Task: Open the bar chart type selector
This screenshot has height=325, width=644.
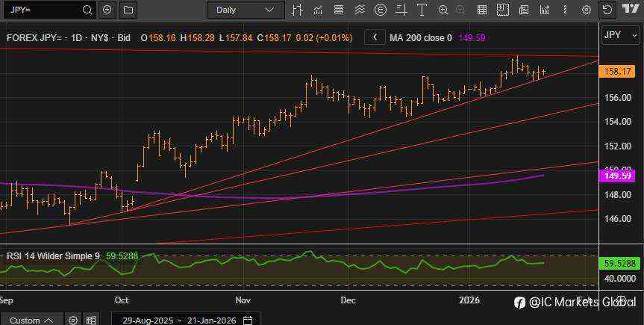Action: pos(297,10)
